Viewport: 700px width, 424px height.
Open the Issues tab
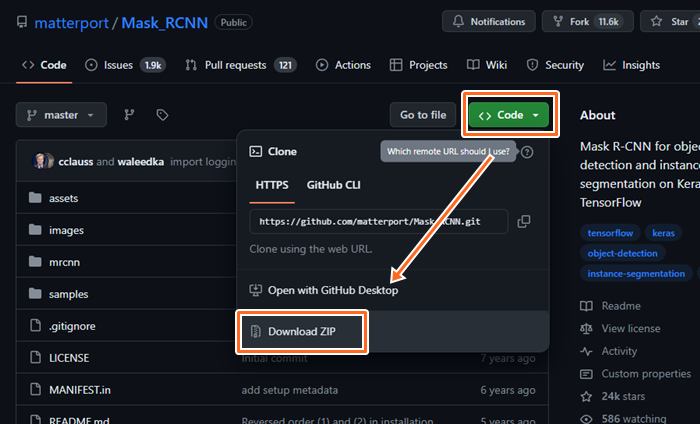coord(125,65)
